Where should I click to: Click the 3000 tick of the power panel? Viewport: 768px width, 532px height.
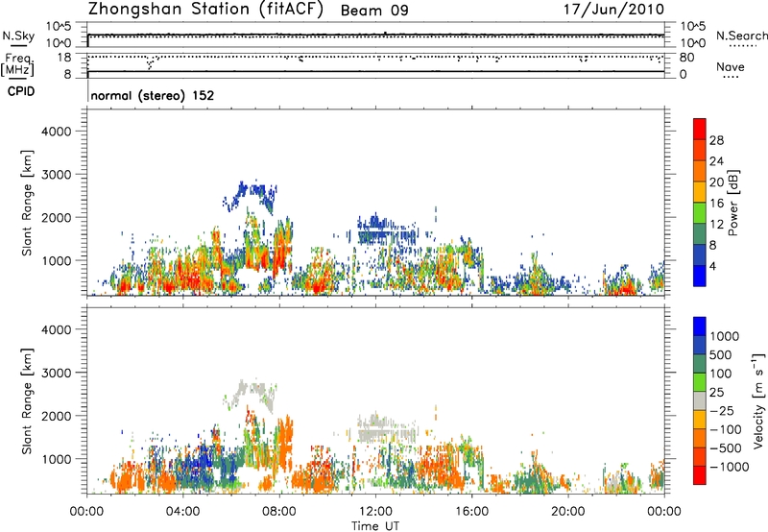(56, 175)
